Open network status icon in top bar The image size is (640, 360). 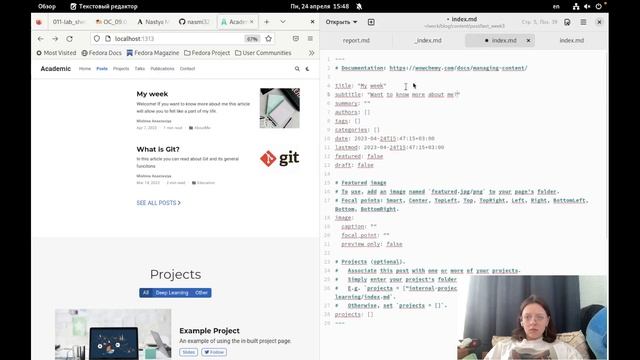coord(576,6)
